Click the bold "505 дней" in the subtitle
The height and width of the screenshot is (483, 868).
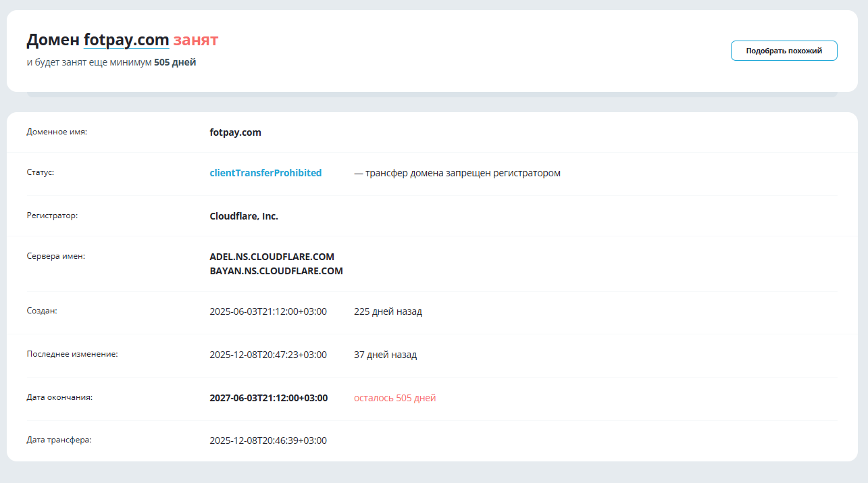pos(175,62)
